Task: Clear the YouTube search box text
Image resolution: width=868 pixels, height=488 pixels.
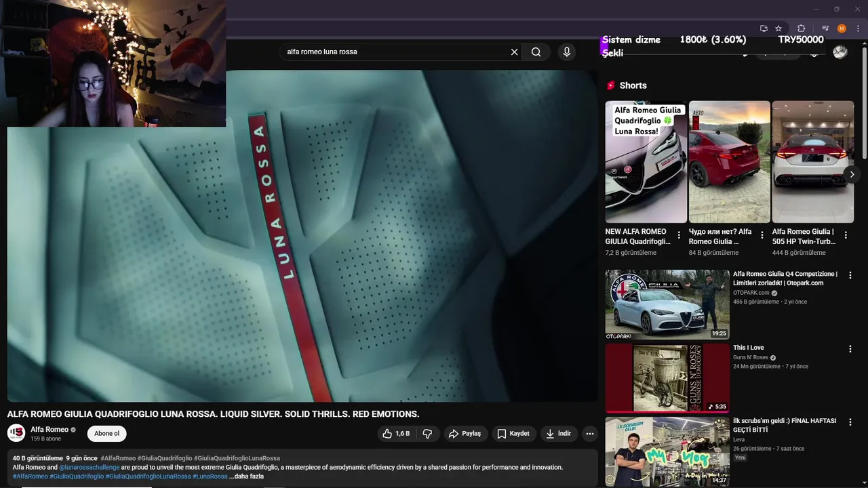Action: [x=514, y=52]
